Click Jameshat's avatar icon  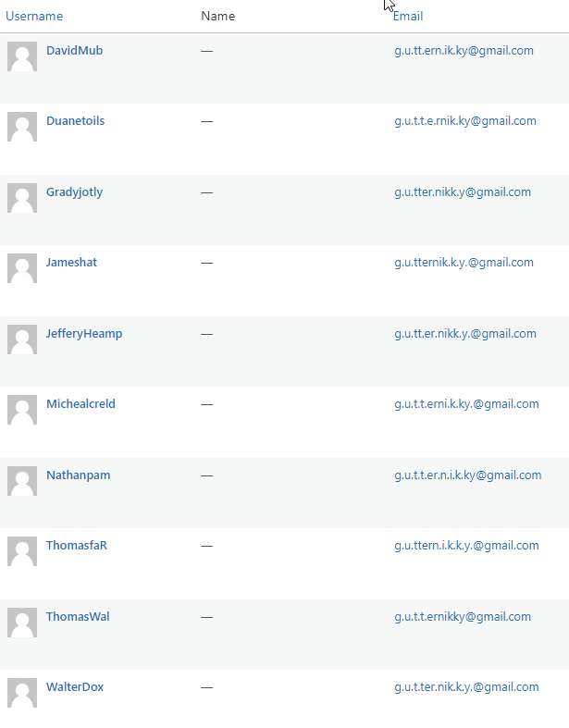coord(22,268)
